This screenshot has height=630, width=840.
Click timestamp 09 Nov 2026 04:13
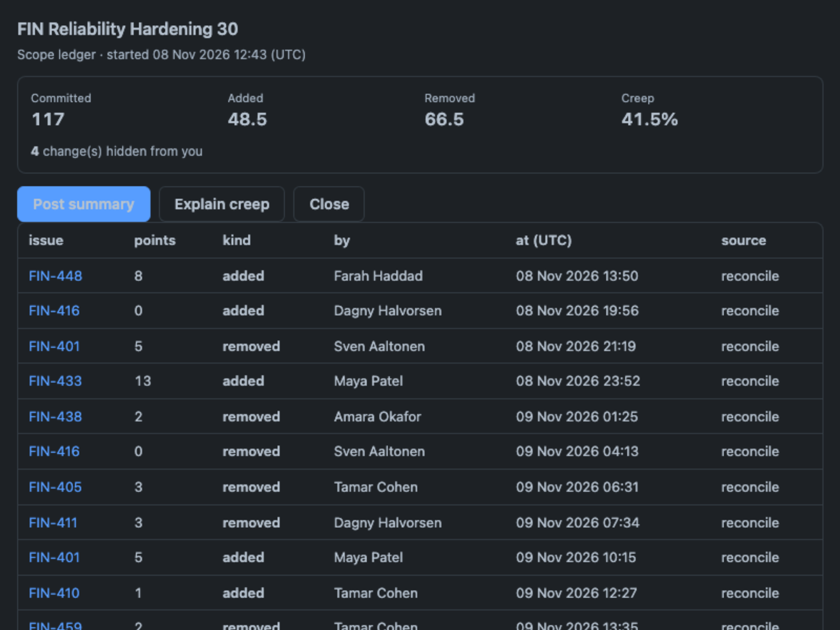coord(577,451)
